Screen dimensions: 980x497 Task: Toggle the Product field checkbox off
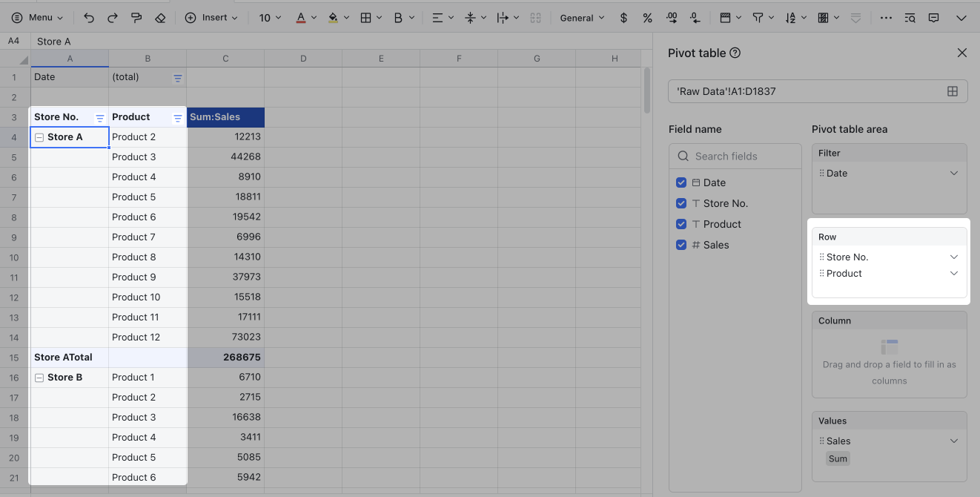[681, 224]
